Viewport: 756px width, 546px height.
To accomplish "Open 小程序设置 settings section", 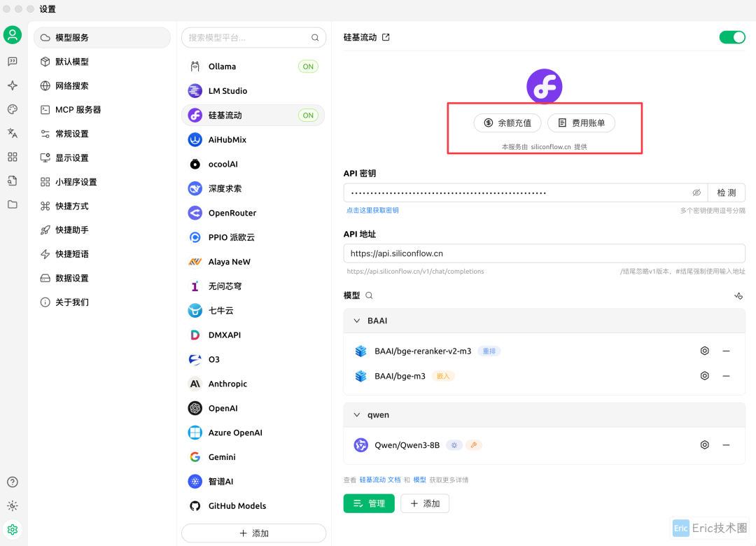I will pyautogui.click(x=101, y=182).
